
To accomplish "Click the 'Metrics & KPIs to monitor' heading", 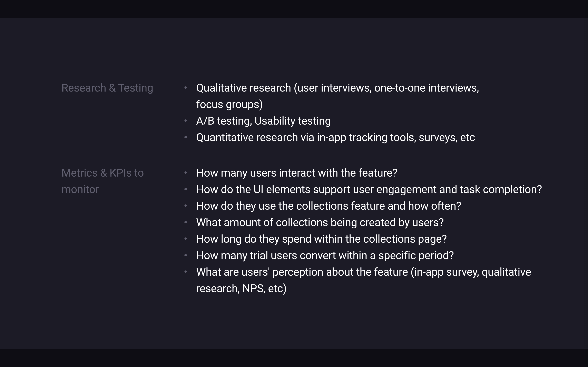I will (102, 173).
